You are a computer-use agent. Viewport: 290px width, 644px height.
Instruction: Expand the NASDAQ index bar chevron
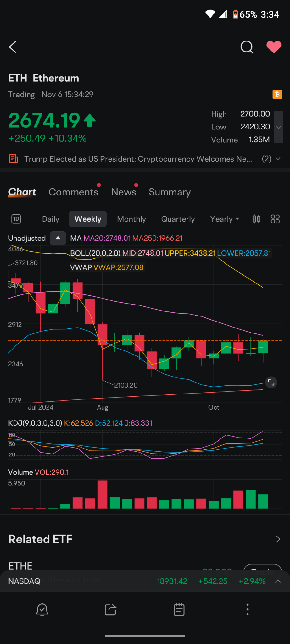278,581
